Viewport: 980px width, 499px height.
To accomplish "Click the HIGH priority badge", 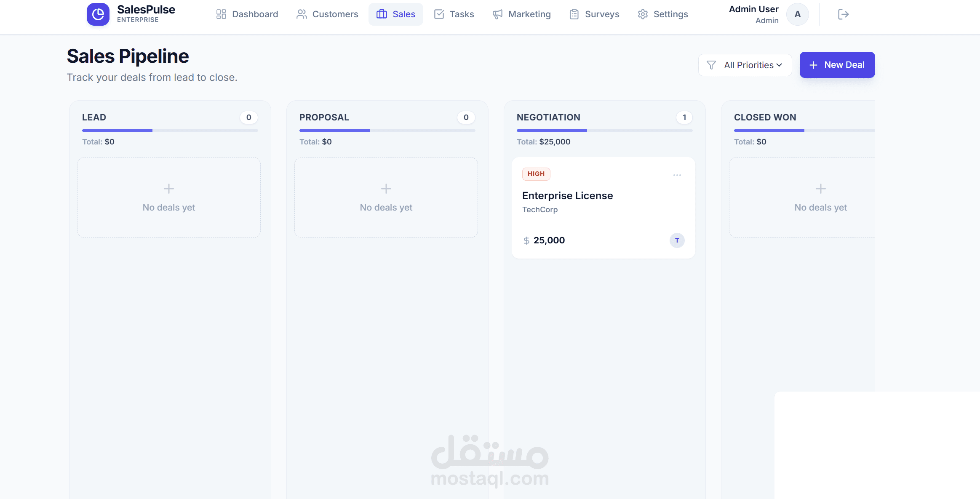I will pyautogui.click(x=536, y=174).
